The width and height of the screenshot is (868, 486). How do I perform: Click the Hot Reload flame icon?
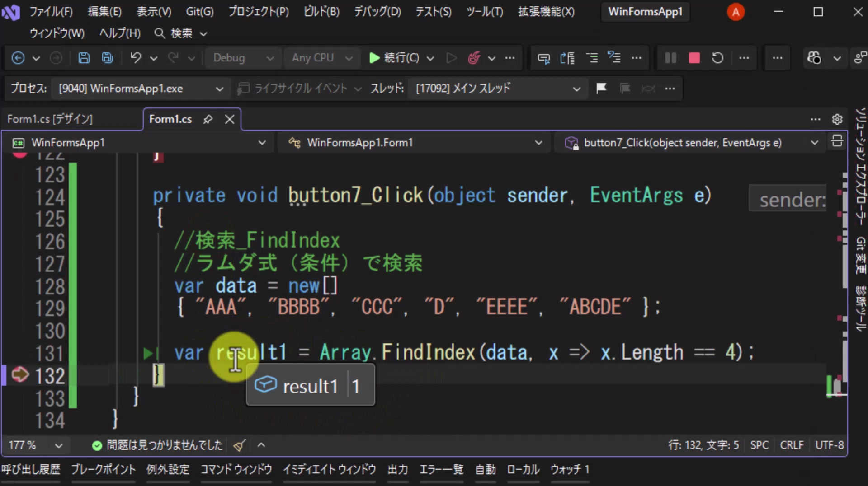click(474, 58)
